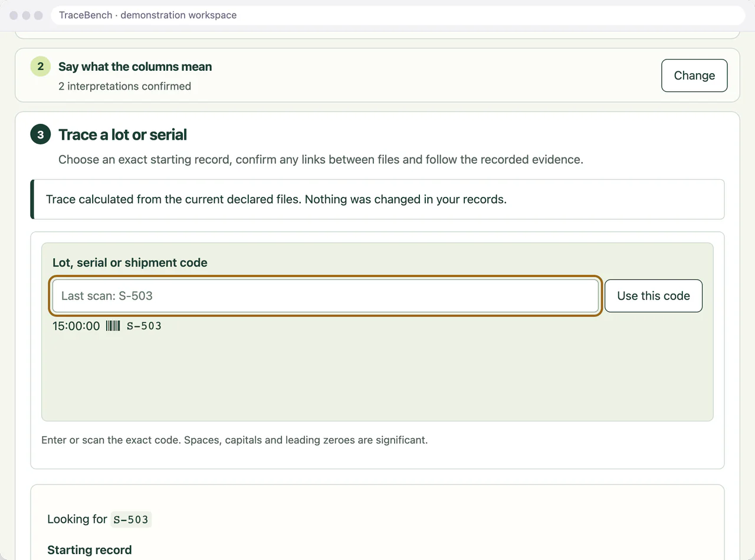Click the S-503 code after 'Looking for'
755x560 pixels.
131,519
